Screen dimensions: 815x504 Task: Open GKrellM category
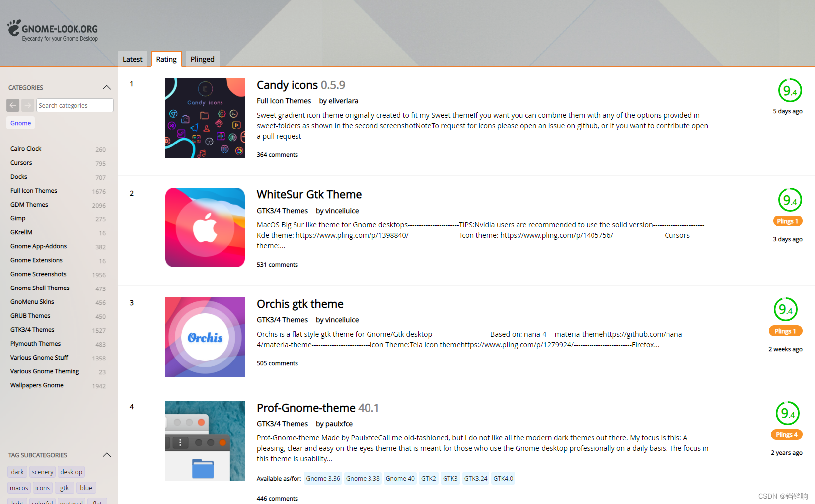click(21, 232)
